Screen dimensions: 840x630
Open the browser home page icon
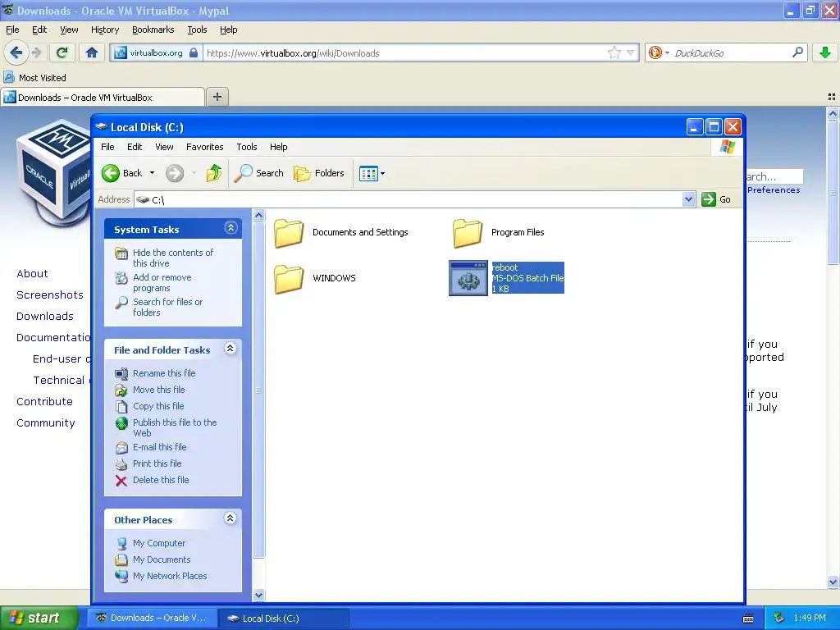click(x=92, y=52)
